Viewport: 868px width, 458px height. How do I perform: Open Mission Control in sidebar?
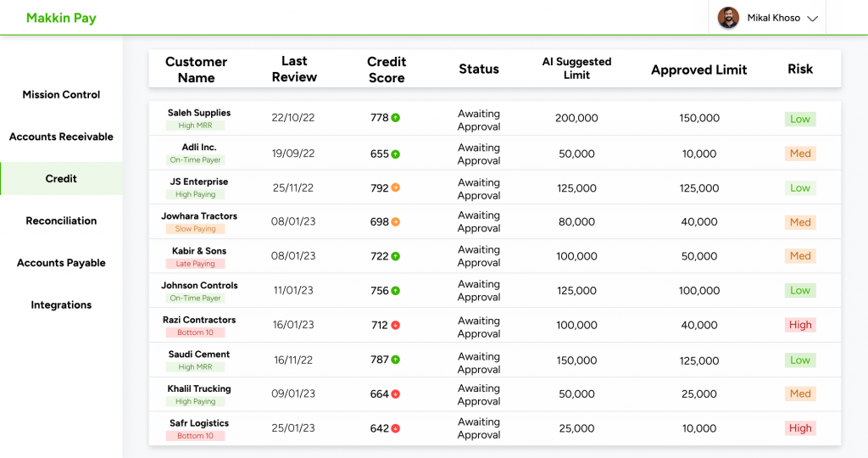[x=61, y=95]
